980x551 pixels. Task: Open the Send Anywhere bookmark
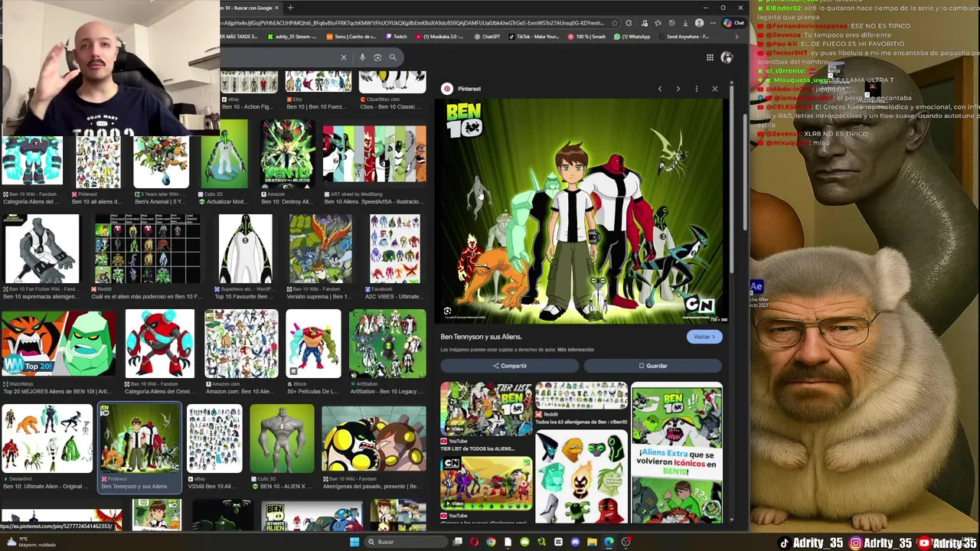(684, 37)
